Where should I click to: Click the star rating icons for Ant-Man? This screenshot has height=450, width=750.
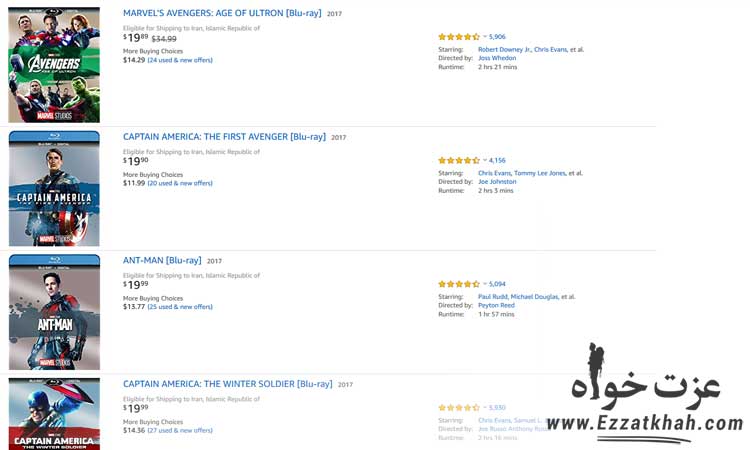click(x=459, y=284)
